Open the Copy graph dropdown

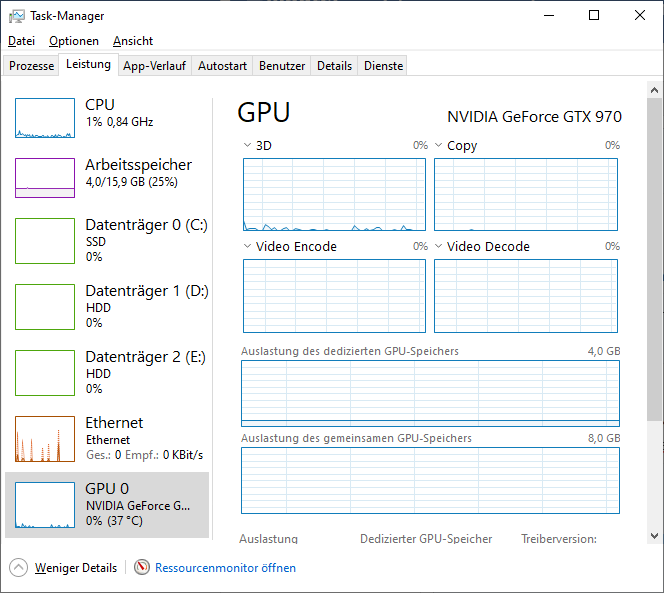tap(439, 146)
